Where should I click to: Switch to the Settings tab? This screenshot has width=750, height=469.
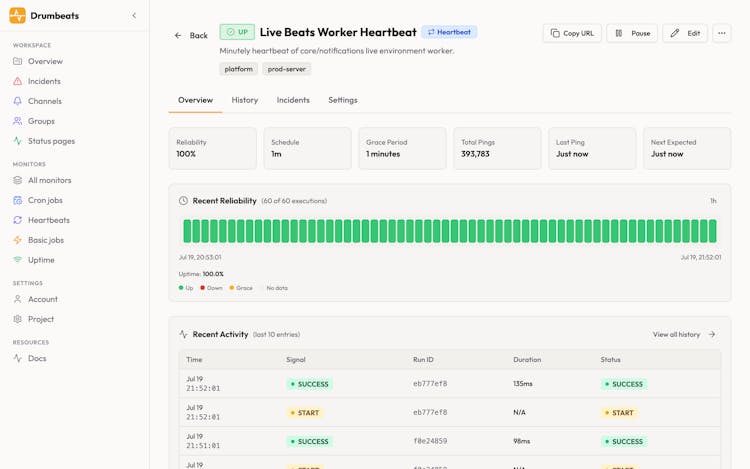point(342,100)
